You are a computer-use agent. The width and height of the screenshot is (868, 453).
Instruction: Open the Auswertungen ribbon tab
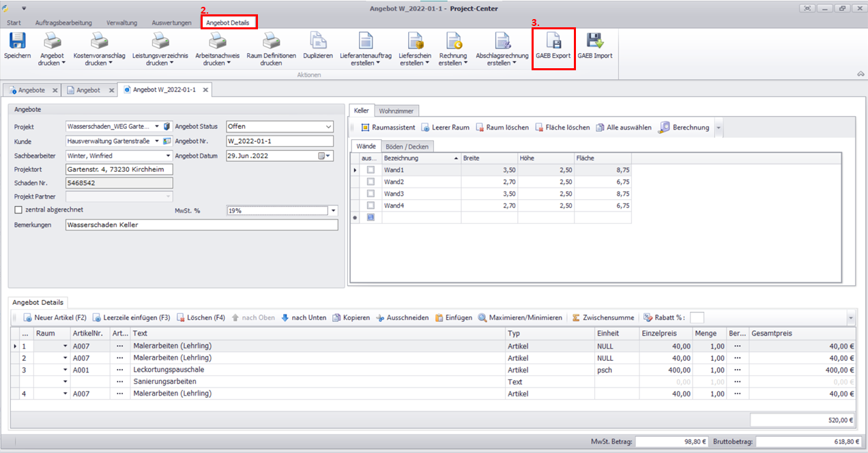[171, 23]
